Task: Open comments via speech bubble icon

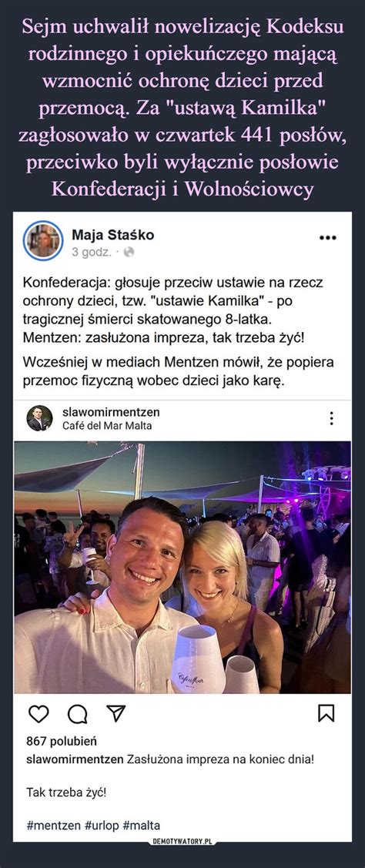Action: pos(76,716)
